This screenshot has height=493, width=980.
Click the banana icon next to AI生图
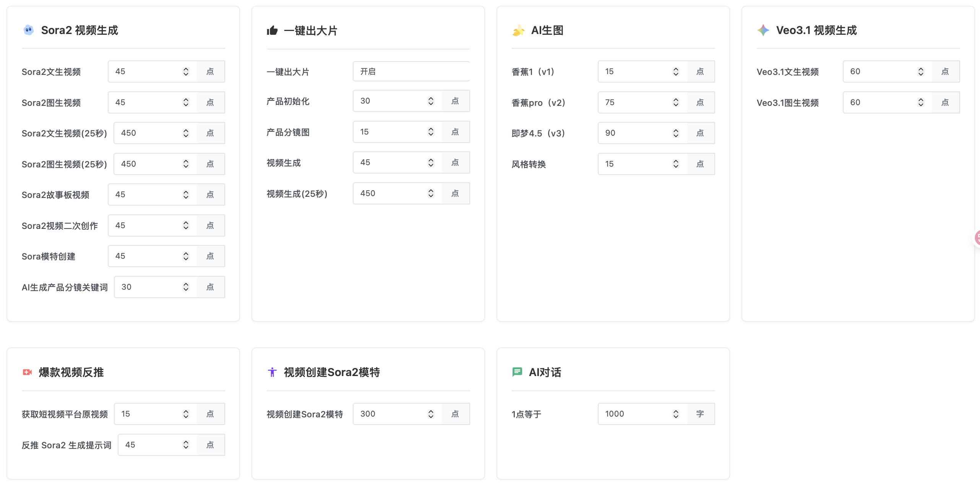coord(518,30)
